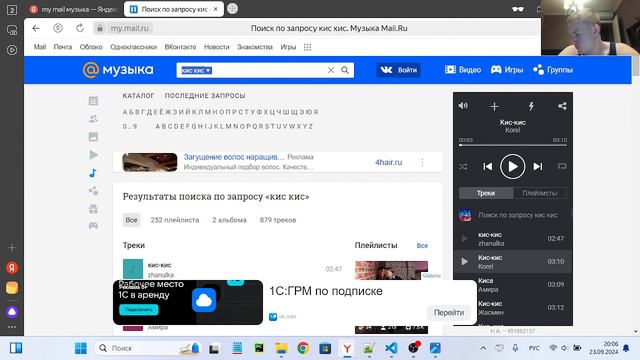Viewport: 640px width, 360px height.
Task: Switch to Треки tab in player
Action: click(486, 193)
